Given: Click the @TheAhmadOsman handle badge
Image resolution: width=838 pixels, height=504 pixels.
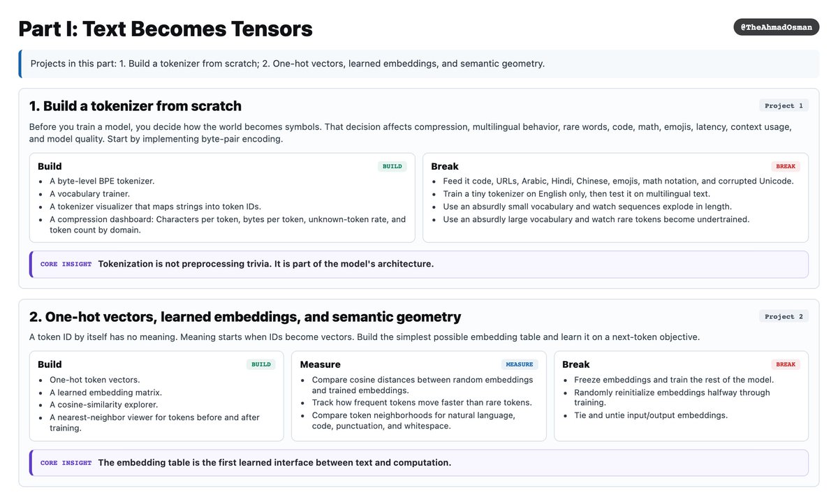Looking at the screenshot, I should tap(776, 27).
